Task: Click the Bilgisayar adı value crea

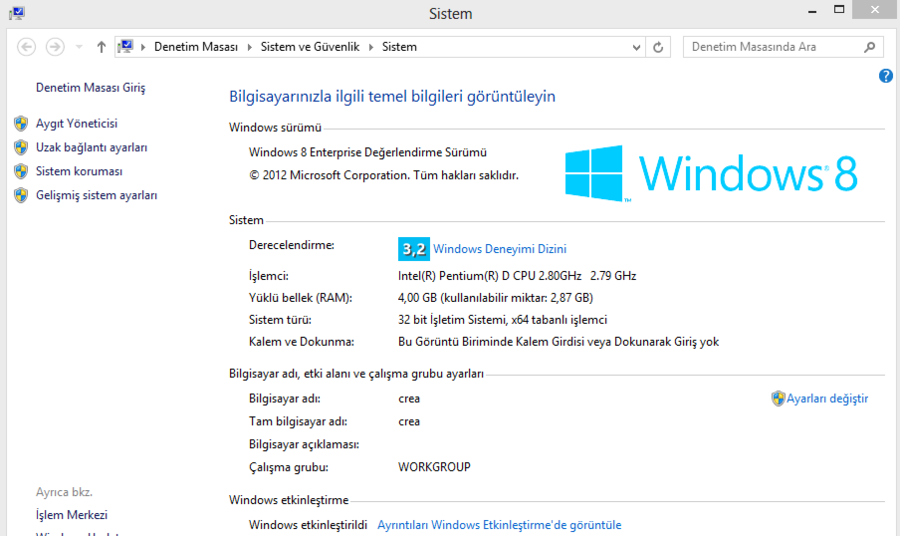Action: click(x=409, y=398)
